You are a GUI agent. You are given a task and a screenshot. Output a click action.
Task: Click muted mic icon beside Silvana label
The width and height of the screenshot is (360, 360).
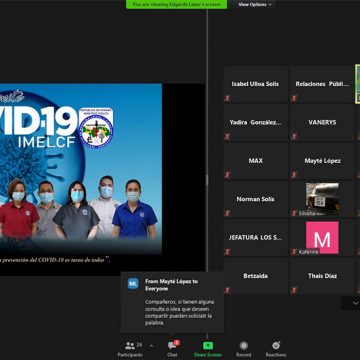point(294,213)
